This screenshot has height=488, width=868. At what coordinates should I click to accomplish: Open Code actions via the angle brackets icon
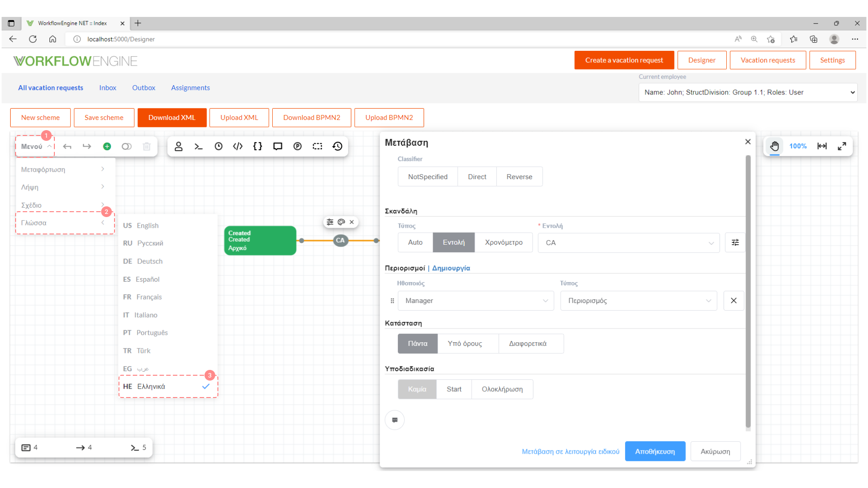(238, 146)
